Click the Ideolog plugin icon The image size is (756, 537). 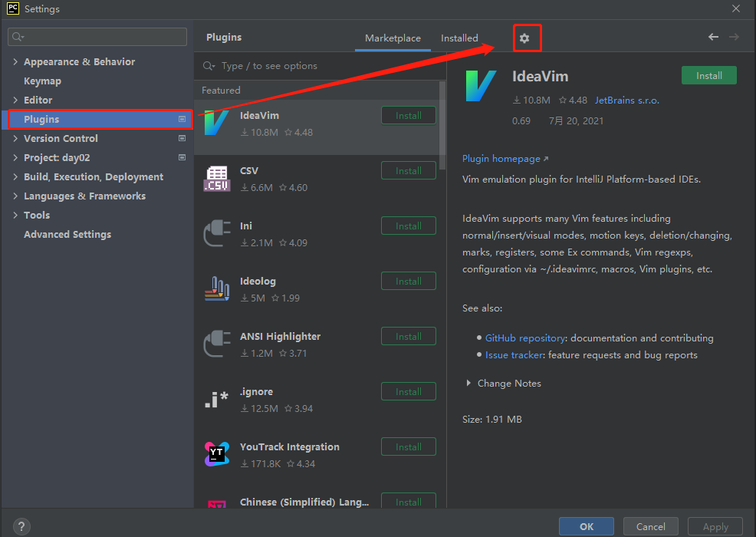pos(216,288)
